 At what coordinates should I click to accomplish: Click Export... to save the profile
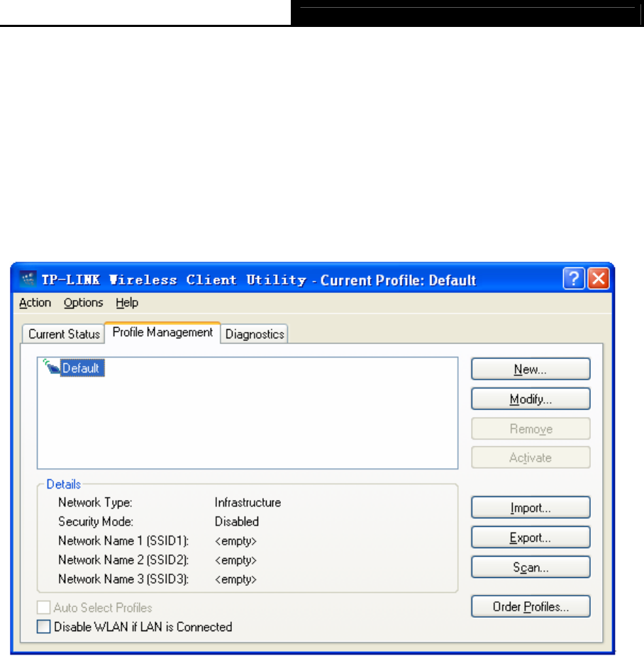[x=531, y=537]
